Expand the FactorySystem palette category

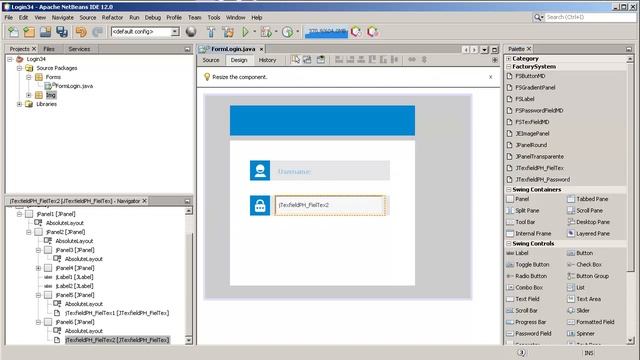[509, 67]
